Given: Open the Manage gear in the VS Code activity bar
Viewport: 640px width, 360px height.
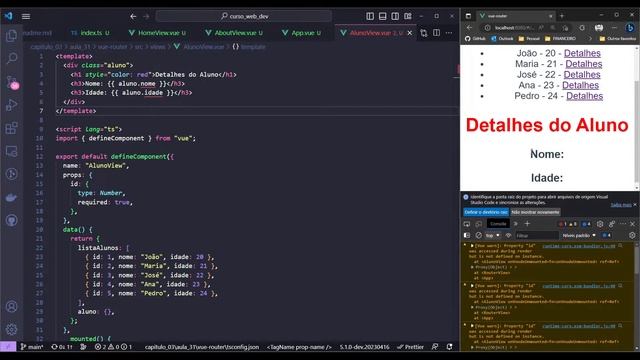Looking at the screenshot, I should pos(11,329).
